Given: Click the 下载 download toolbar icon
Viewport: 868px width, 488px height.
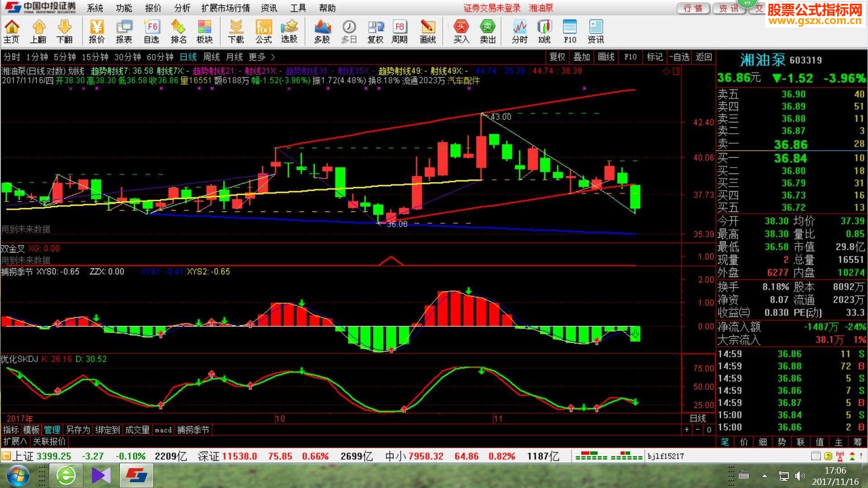Looking at the screenshot, I should 236,32.
